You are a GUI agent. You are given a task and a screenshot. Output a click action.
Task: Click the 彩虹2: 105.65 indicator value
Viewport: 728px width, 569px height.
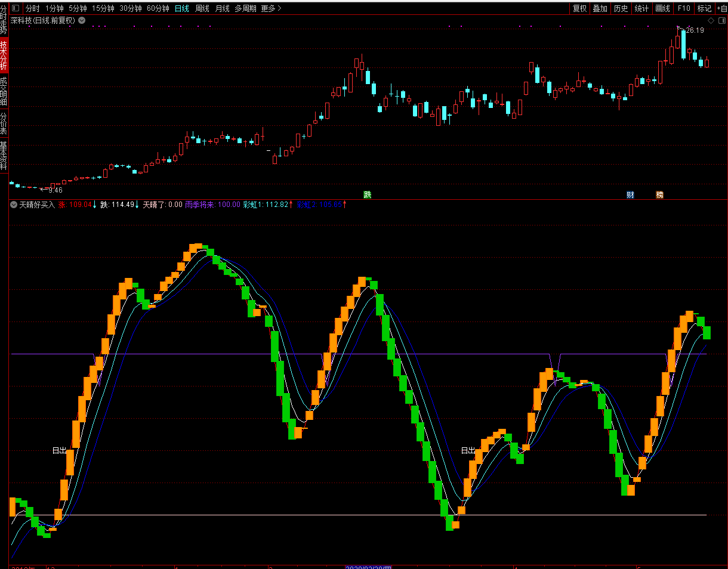point(322,205)
